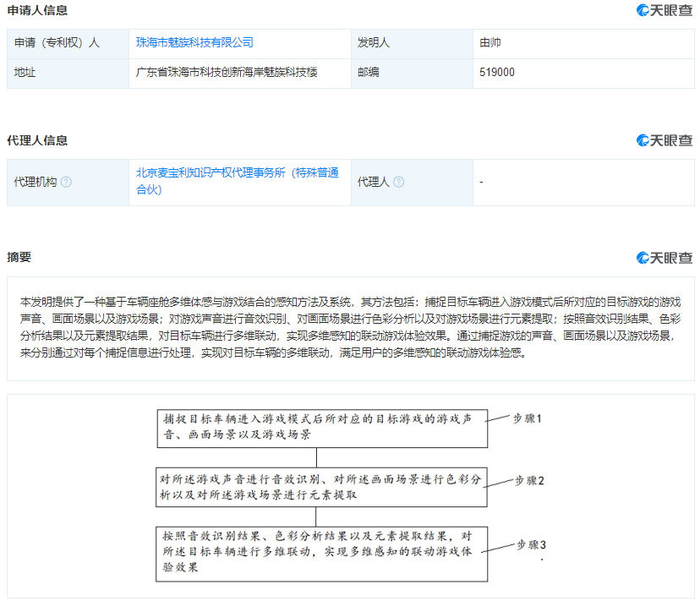
Task: Click the 步骤1 label in the flowchart
Action: [527, 418]
